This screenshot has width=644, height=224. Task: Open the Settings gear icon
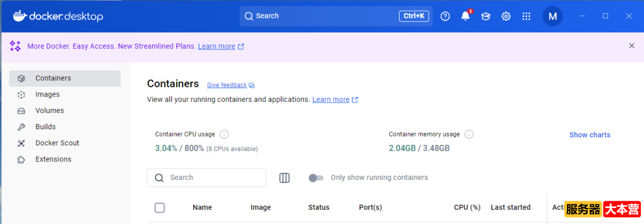[506, 16]
